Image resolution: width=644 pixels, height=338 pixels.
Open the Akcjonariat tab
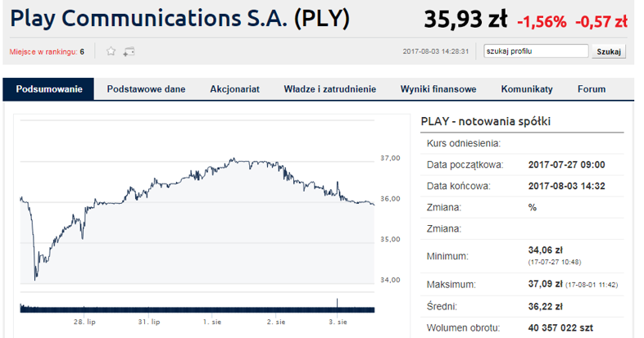click(x=234, y=89)
